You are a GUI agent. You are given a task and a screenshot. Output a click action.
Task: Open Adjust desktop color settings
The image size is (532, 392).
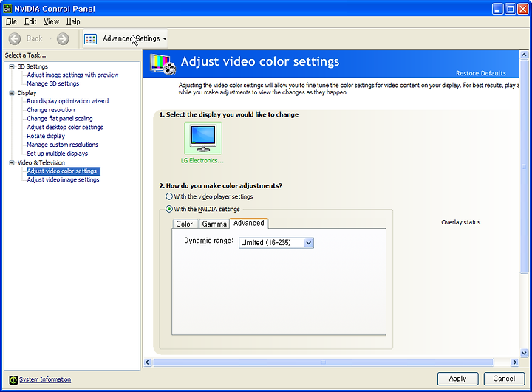pyautogui.click(x=65, y=127)
